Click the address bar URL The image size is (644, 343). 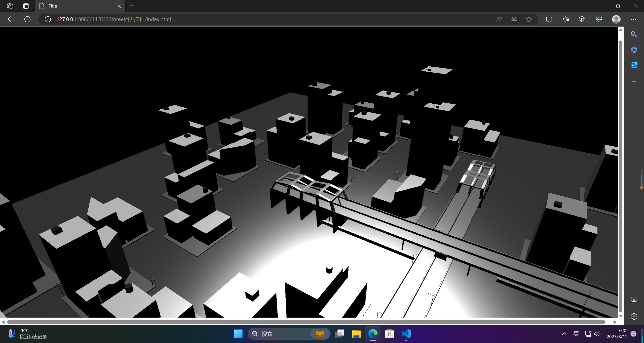[x=114, y=19]
